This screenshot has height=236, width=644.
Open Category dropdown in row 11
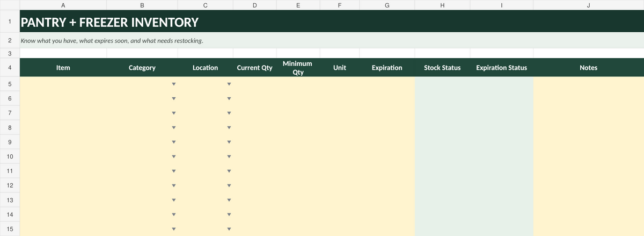173,171
